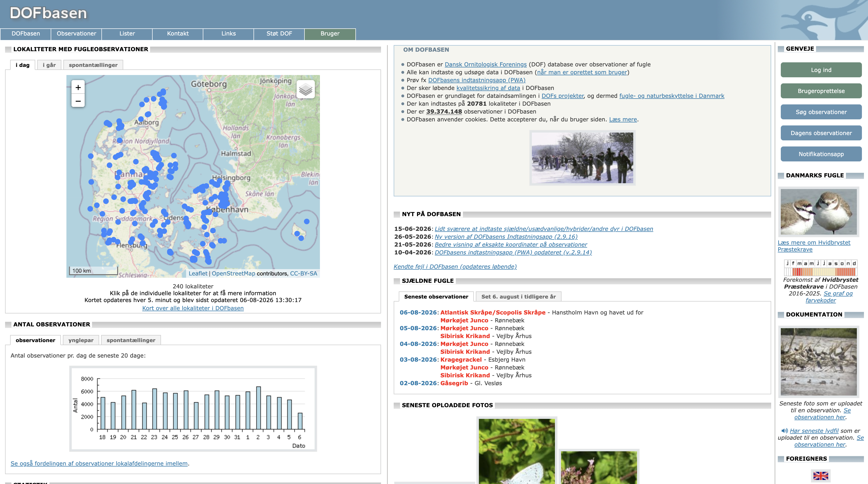Open news about PWA update v.2.9.14

coord(513,252)
